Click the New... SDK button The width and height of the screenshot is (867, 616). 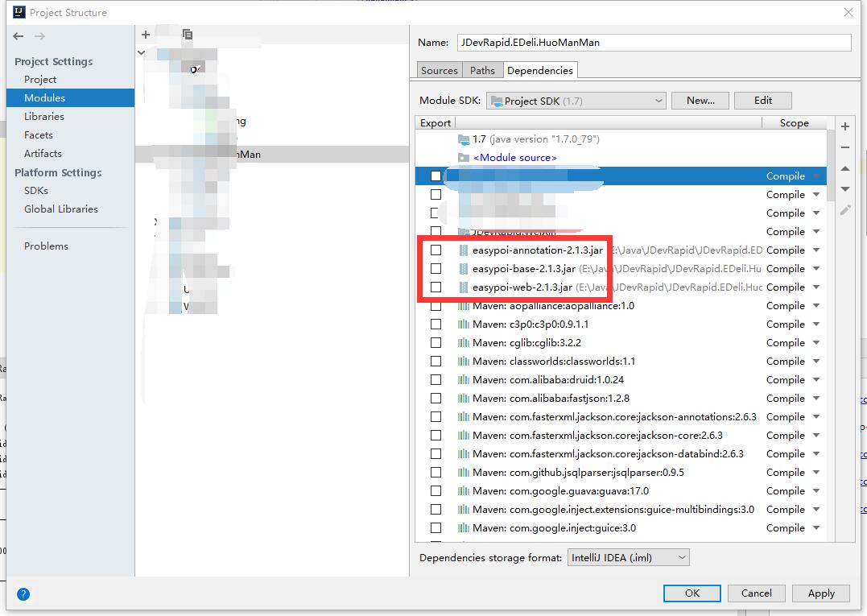pos(700,101)
